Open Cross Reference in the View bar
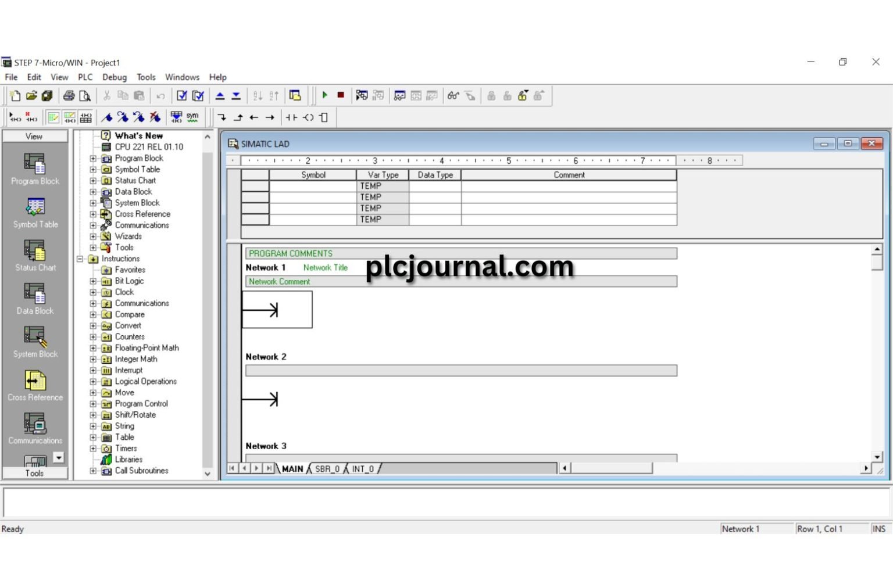Viewport: 893px width, 588px height. (x=35, y=386)
